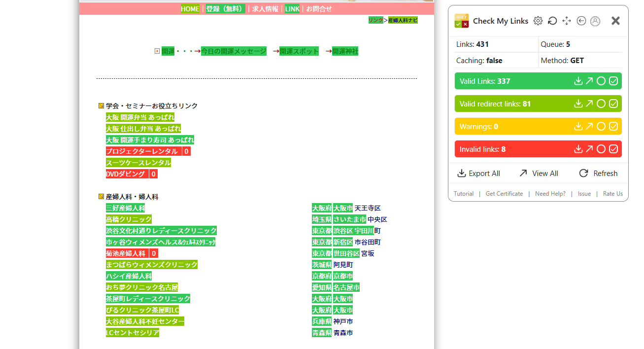Download the Valid Links list
The image size is (644, 349).
[578, 81]
